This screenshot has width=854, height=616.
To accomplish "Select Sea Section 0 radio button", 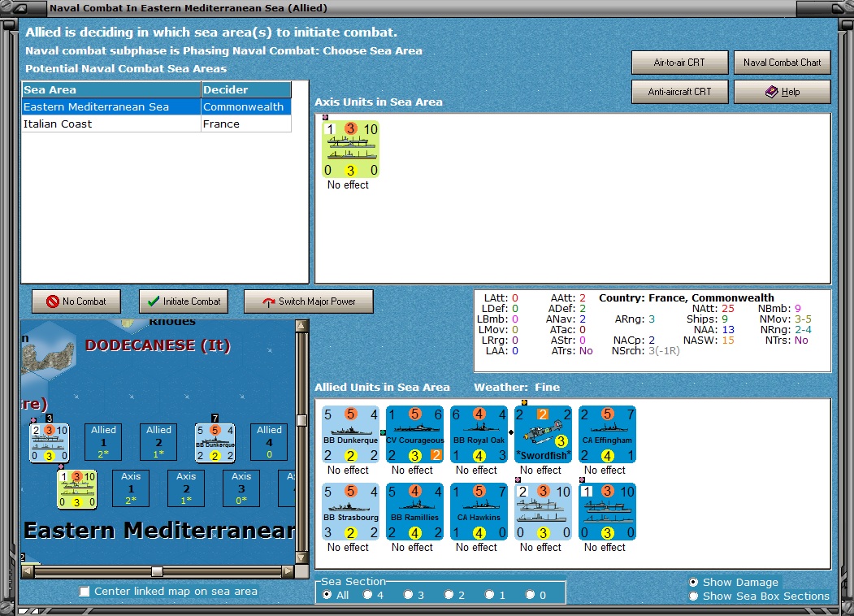I will click(530, 595).
